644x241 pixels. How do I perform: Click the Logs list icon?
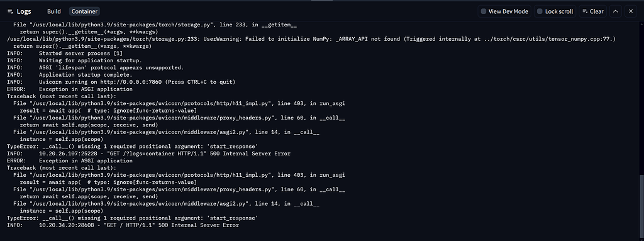[x=10, y=11]
